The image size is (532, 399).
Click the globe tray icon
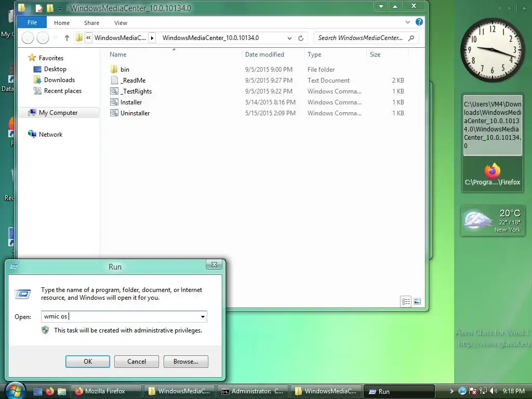462,391
